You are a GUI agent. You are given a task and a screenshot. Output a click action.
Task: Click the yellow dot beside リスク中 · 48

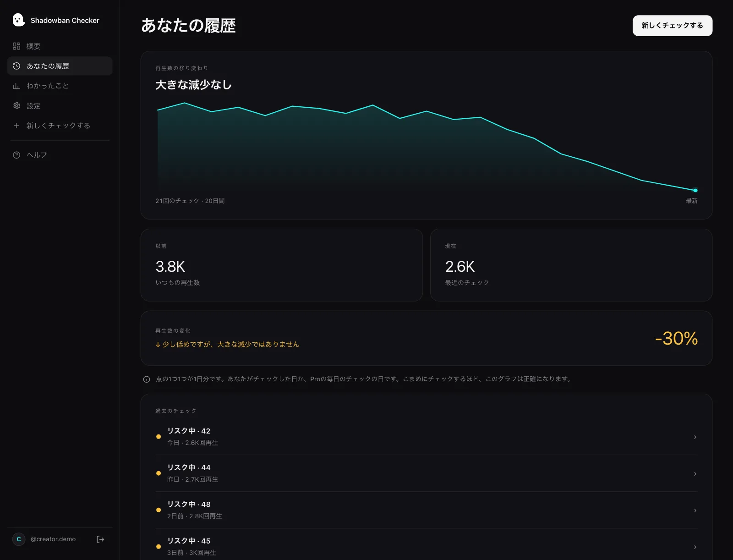pyautogui.click(x=159, y=510)
